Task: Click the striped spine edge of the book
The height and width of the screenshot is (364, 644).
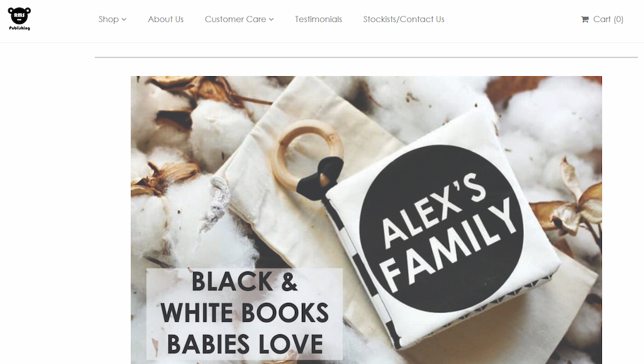Action: (x=362, y=271)
